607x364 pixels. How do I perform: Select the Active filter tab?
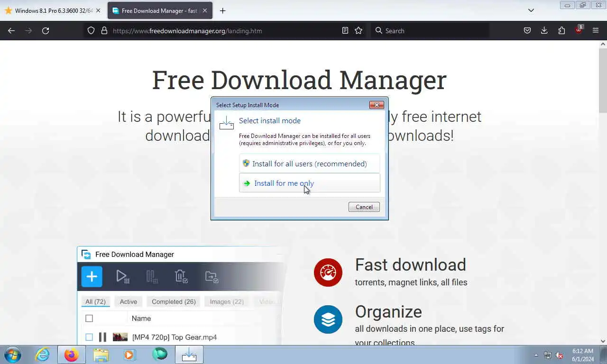pos(129,301)
